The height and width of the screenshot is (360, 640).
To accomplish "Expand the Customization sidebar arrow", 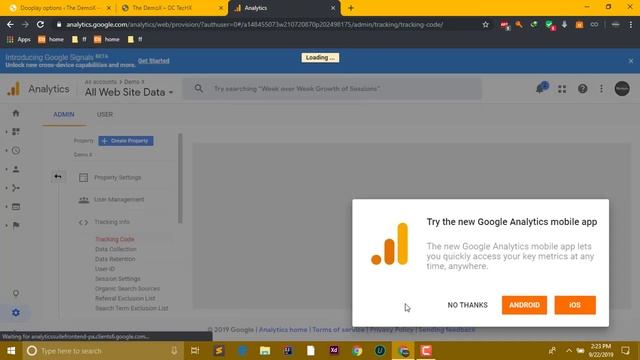I will (x=7, y=131).
